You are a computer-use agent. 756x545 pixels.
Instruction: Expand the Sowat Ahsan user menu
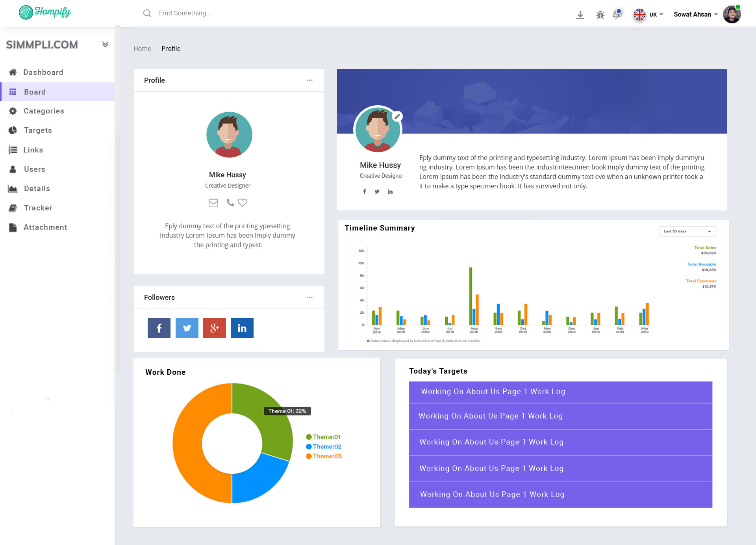click(695, 15)
